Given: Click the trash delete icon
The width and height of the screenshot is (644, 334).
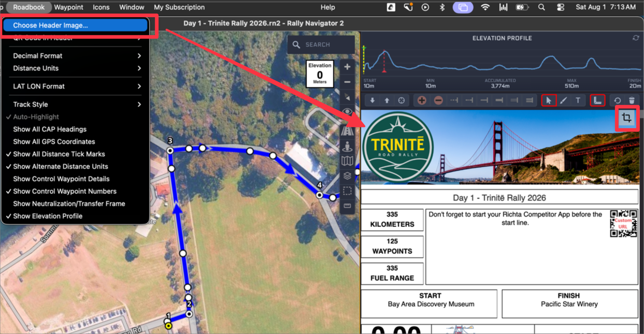Looking at the screenshot, I should point(632,100).
